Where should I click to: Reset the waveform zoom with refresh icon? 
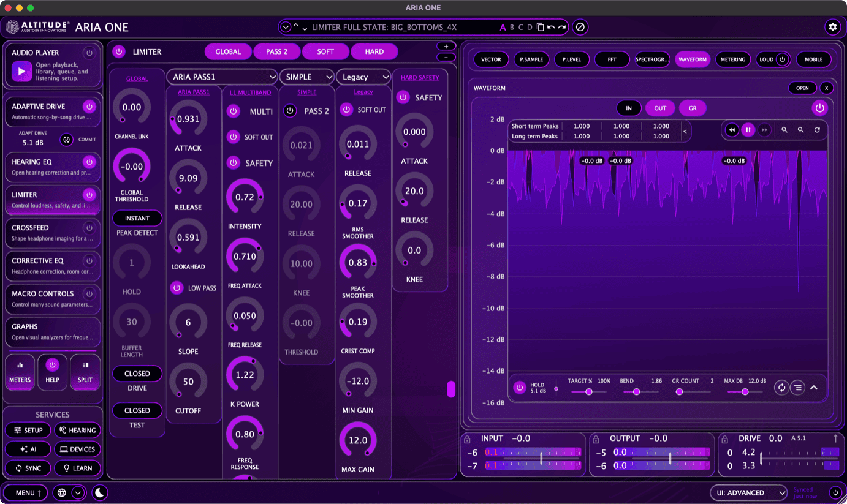817,130
